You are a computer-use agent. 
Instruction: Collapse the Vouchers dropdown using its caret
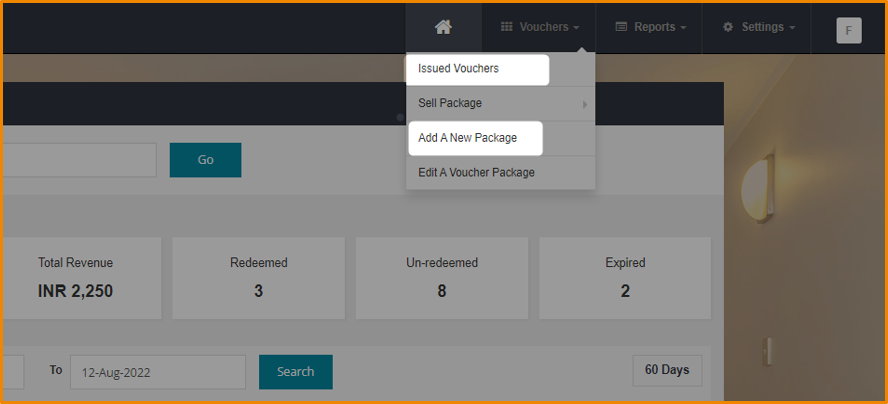point(578,28)
